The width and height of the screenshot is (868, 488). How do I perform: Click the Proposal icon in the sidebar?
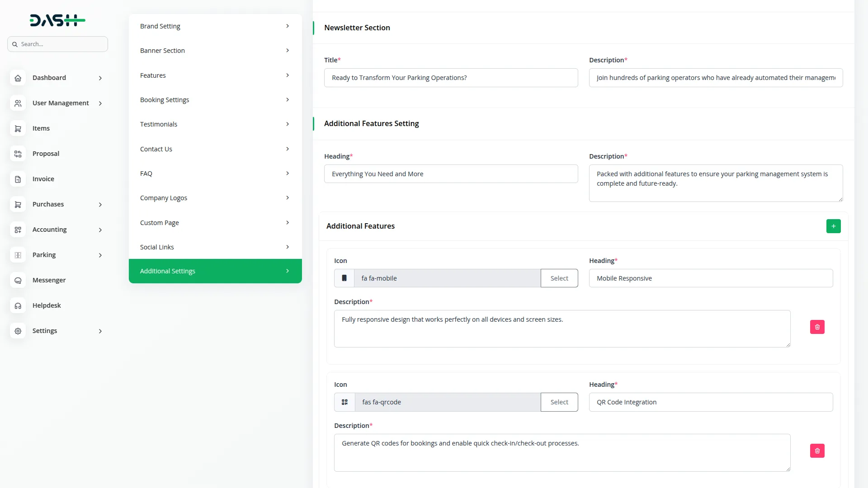(18, 154)
